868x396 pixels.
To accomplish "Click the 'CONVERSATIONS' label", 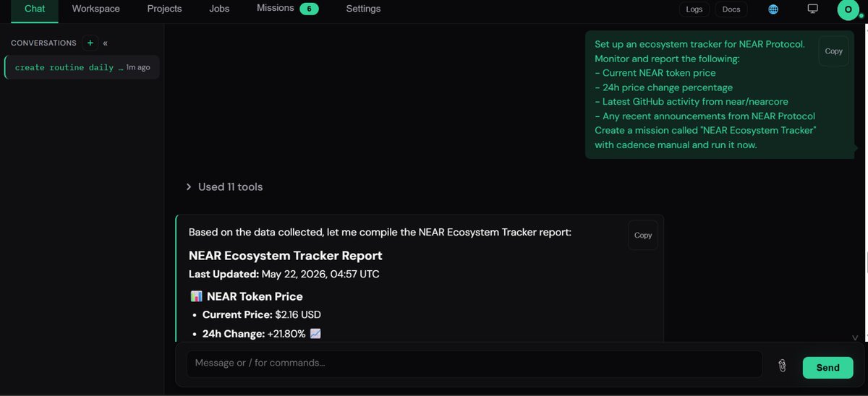I will pos(43,43).
